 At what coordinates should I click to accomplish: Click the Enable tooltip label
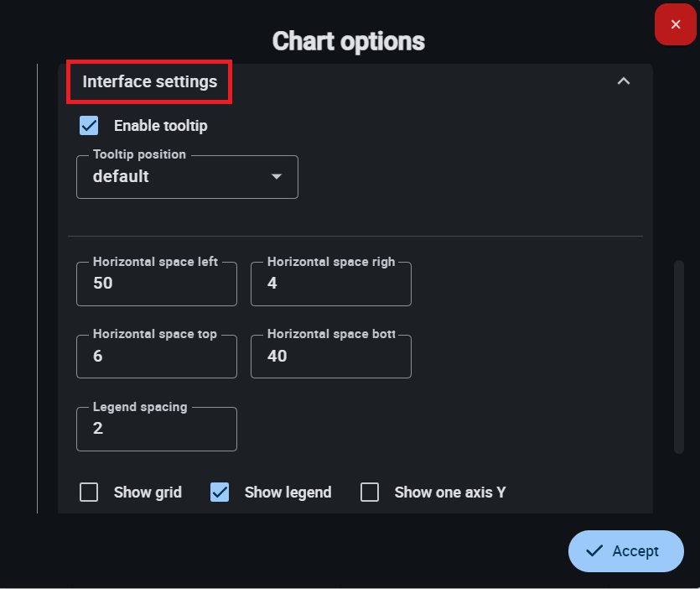coord(161,126)
